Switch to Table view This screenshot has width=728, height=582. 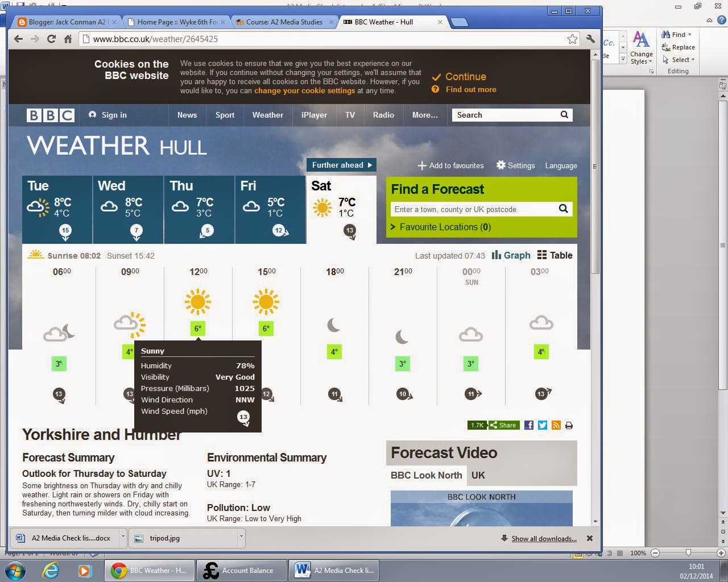[x=555, y=255]
